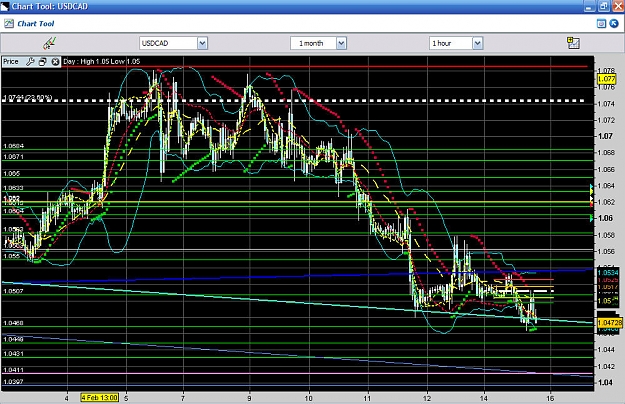Screen dimensions: 625x404
Task: Click the Chart Tool header label
Action: 36,24
